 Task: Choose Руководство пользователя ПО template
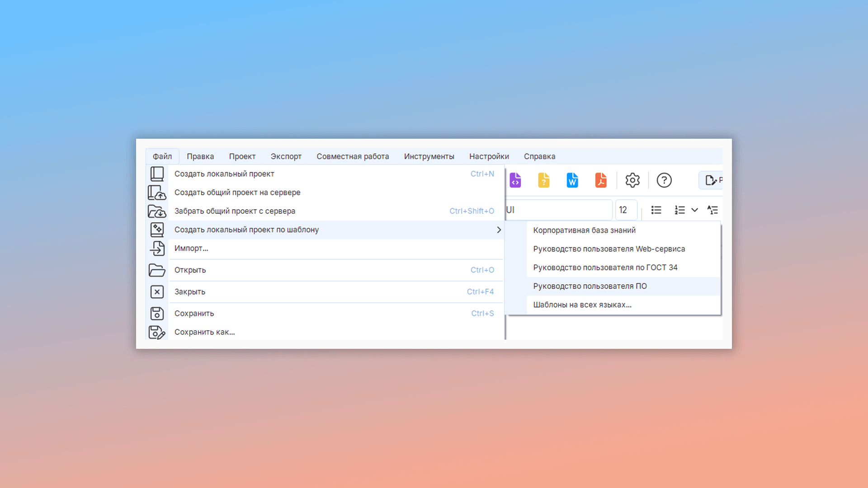coord(590,286)
